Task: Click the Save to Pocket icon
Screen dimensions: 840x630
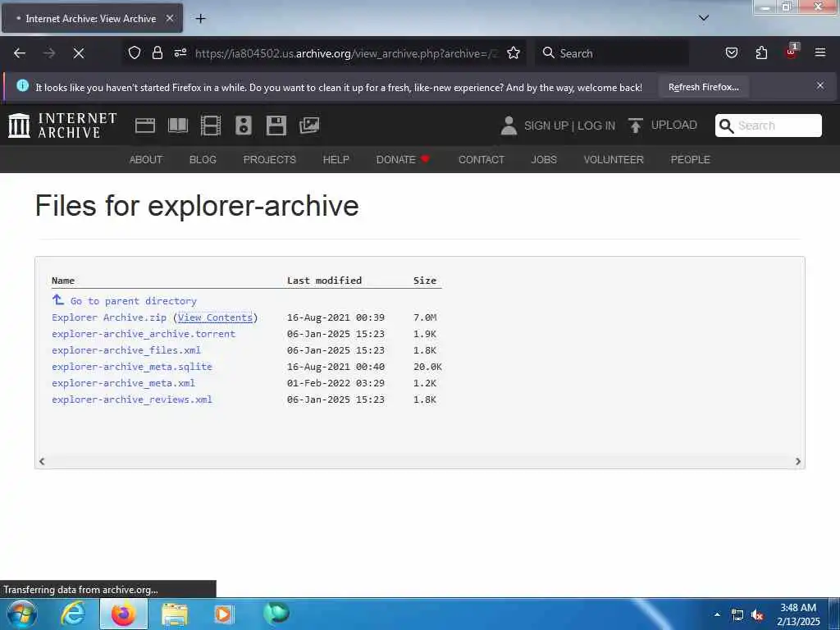Action: click(x=731, y=52)
